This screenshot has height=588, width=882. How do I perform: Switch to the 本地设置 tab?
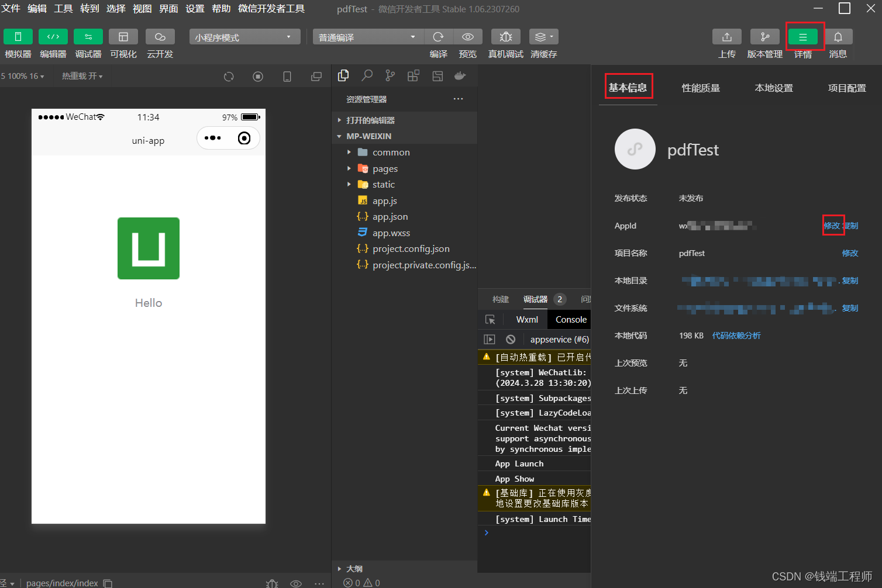tap(774, 88)
